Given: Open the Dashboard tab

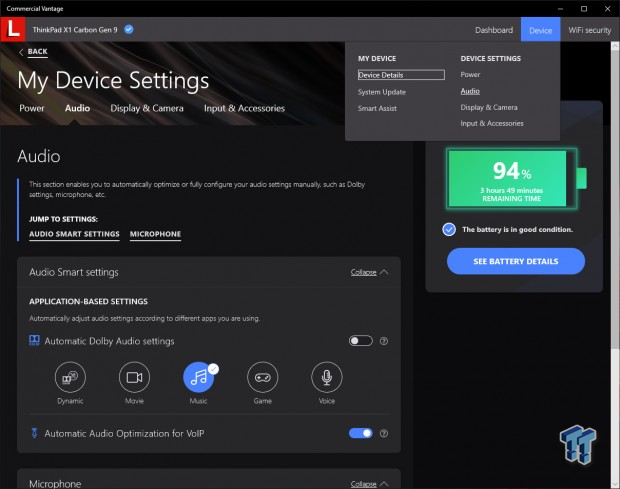Looking at the screenshot, I should (x=494, y=30).
